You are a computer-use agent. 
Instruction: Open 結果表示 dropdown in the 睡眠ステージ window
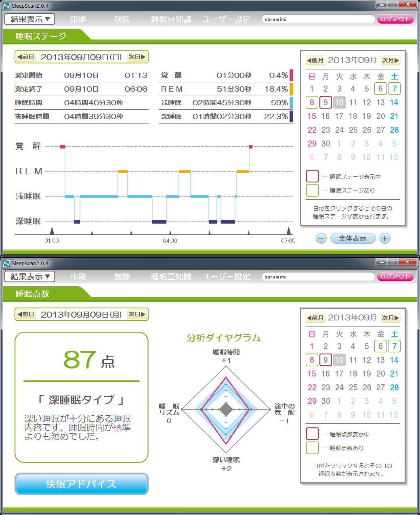click(30, 19)
